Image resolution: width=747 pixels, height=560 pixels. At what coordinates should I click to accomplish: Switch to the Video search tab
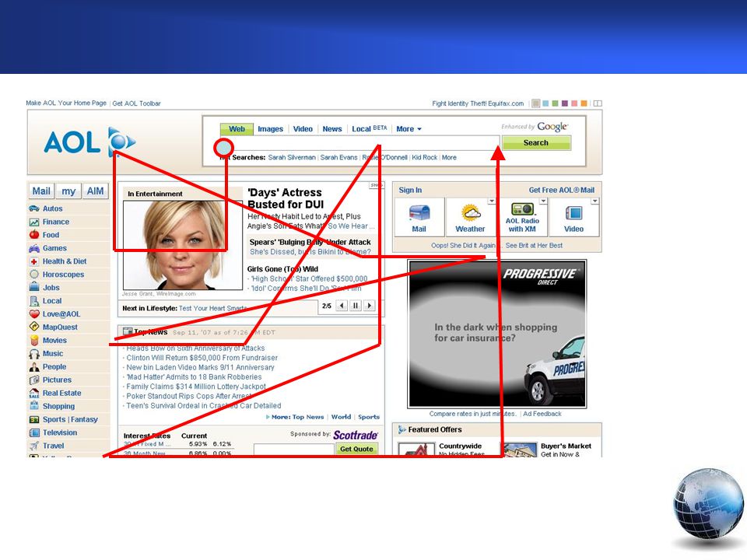click(303, 129)
